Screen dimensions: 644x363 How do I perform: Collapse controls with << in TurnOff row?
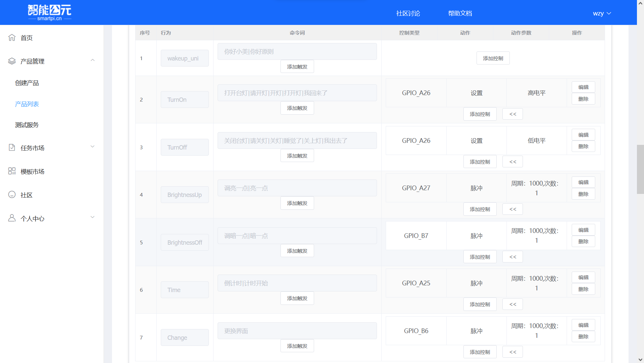pos(513,162)
